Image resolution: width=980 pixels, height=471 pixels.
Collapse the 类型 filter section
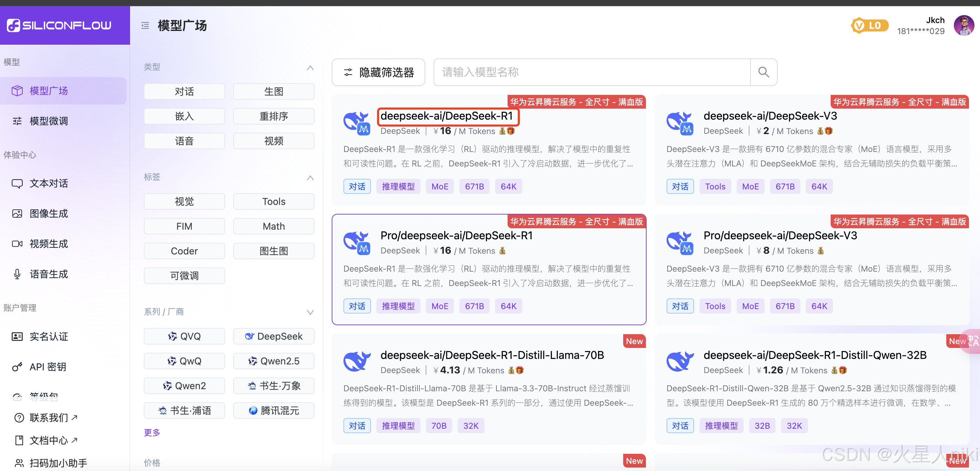(x=310, y=67)
